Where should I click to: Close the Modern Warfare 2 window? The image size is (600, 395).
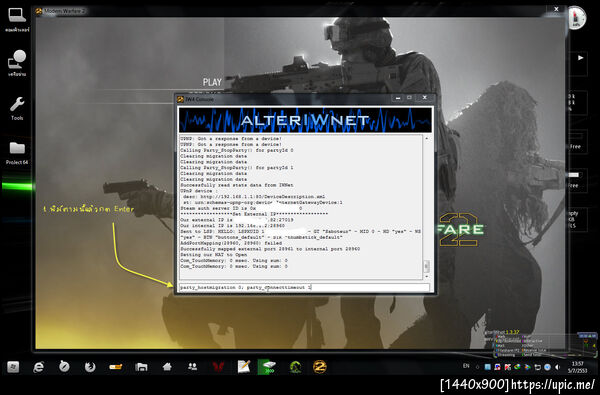[x=556, y=9]
